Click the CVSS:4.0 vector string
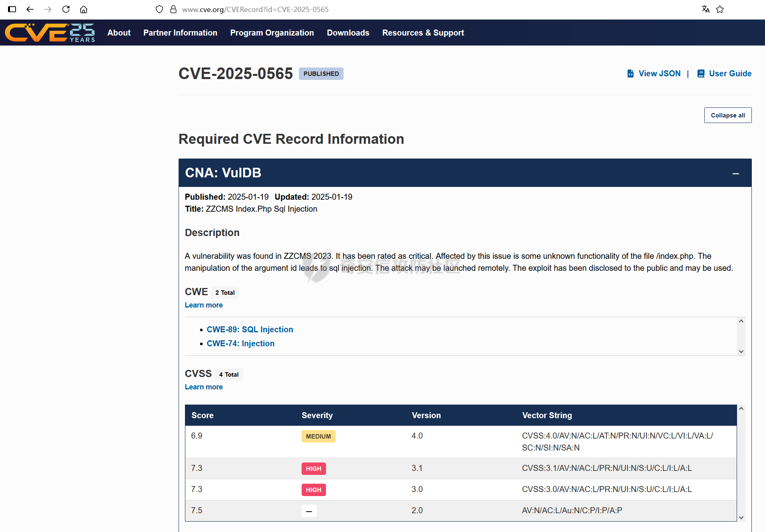The image size is (765, 532). (x=617, y=442)
